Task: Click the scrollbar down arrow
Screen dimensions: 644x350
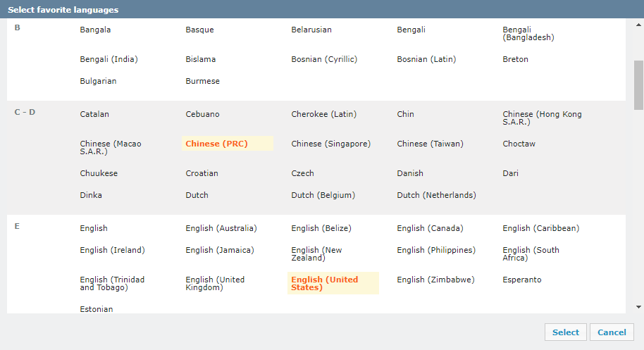Action: [638, 307]
